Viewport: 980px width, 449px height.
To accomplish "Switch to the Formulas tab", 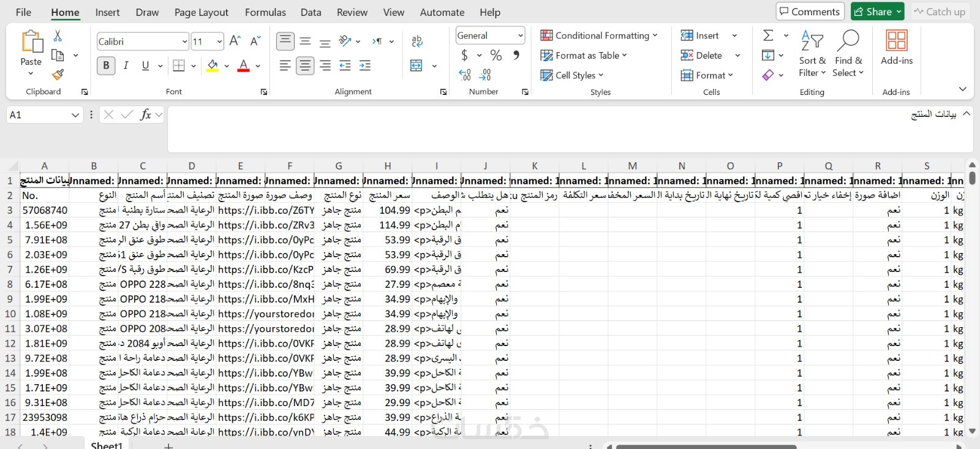I will coord(265,12).
